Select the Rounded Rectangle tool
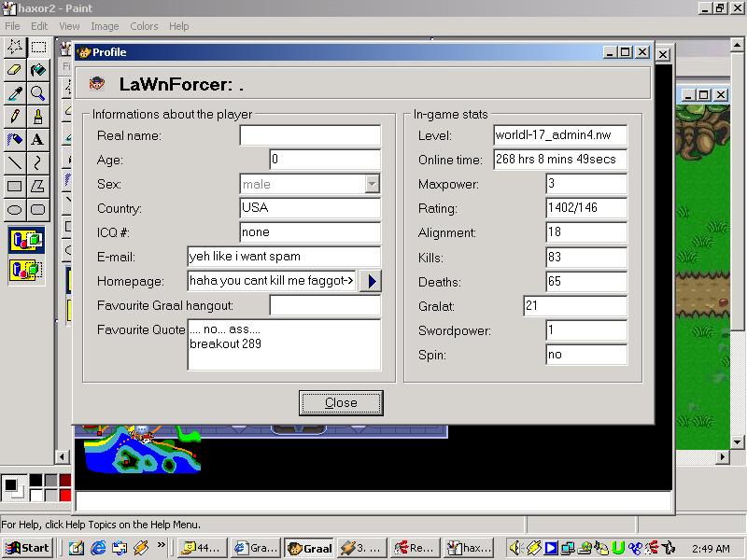747x560 pixels. 38,209
